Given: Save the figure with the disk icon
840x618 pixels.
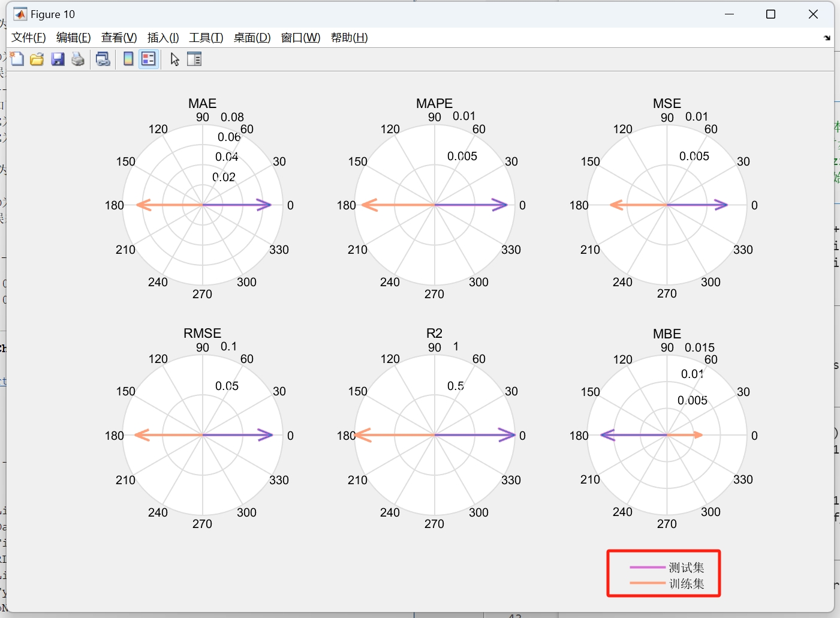Looking at the screenshot, I should (58, 59).
